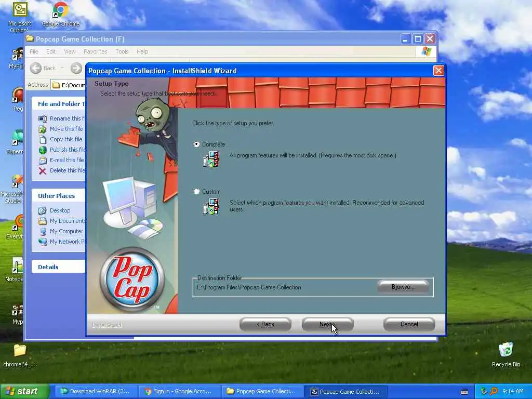Switch to Popcap Game Collection folder taskbar item
This screenshot has width=532, height=399.
point(262,392)
